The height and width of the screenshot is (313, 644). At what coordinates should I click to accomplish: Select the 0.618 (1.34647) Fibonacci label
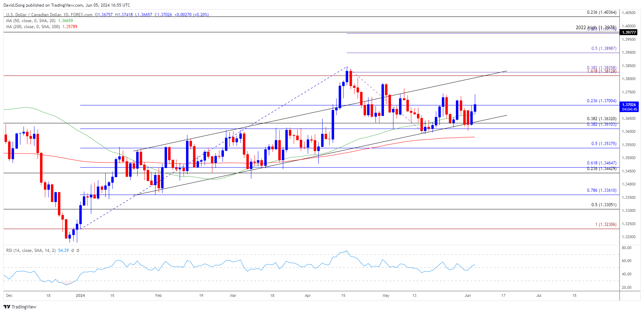pos(602,163)
